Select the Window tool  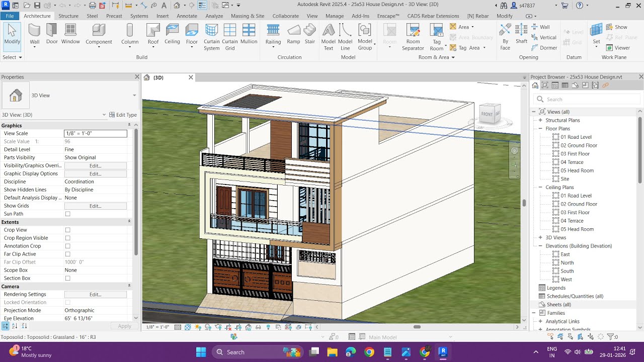[70, 34]
